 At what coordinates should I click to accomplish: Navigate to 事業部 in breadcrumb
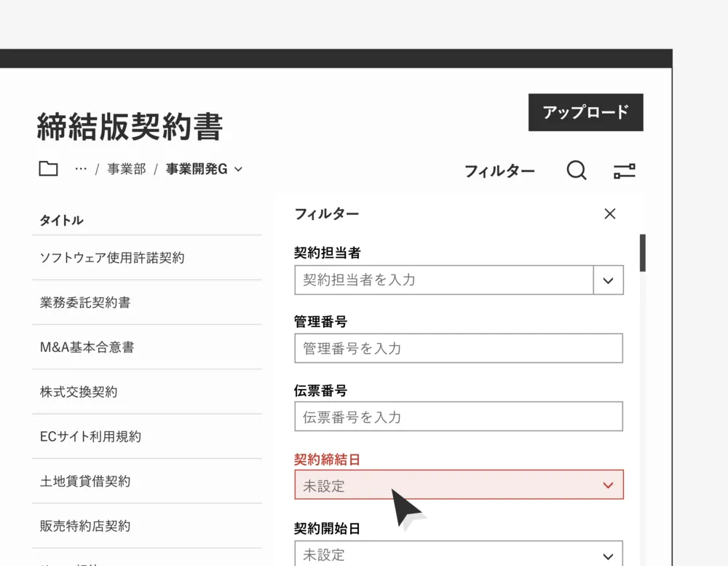(127, 169)
